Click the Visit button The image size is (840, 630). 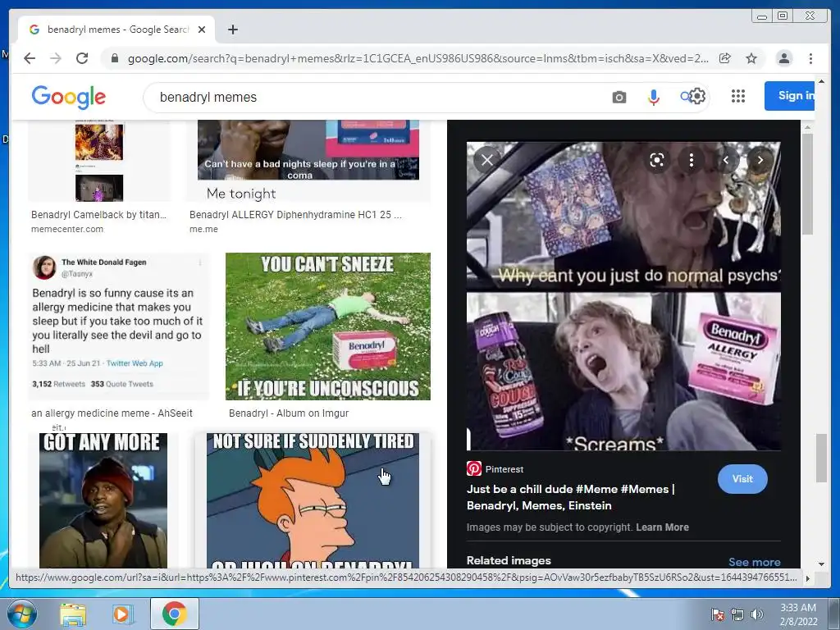pyautogui.click(x=742, y=479)
